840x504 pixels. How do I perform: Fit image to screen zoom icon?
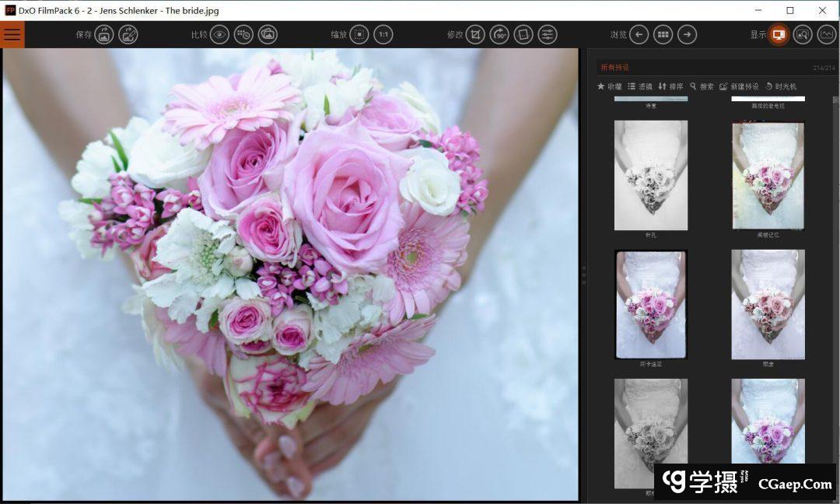[359, 34]
